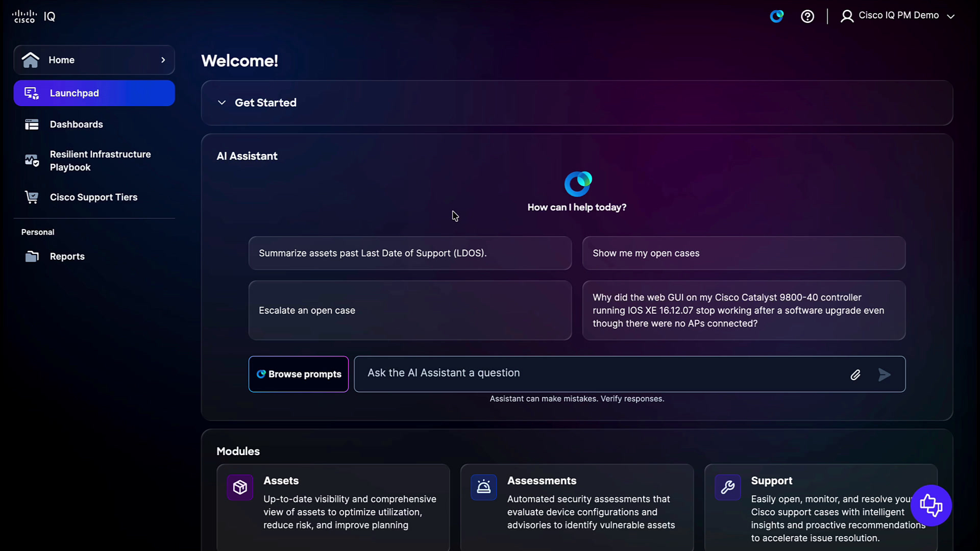This screenshot has height=551, width=980.
Task: Open the Assets module card
Action: 333,507
